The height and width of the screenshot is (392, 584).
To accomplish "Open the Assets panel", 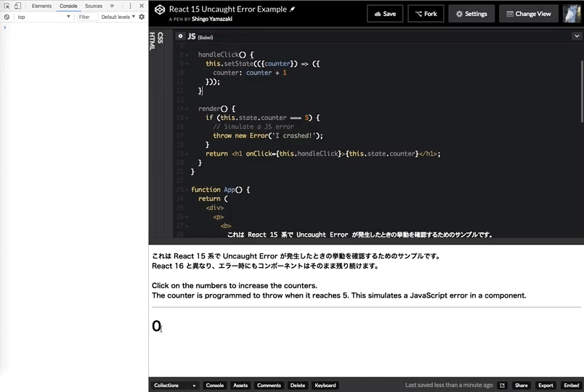I will (x=240, y=385).
